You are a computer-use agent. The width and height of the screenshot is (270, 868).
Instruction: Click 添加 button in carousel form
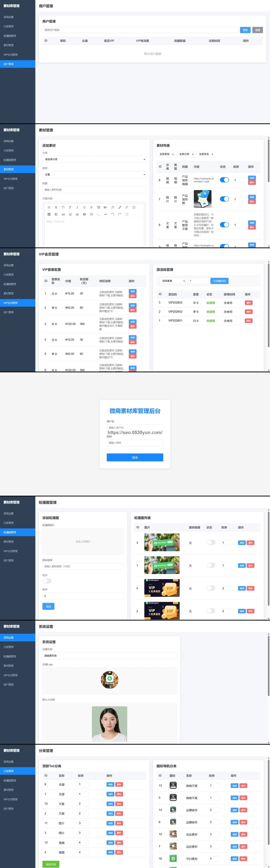coord(49,606)
